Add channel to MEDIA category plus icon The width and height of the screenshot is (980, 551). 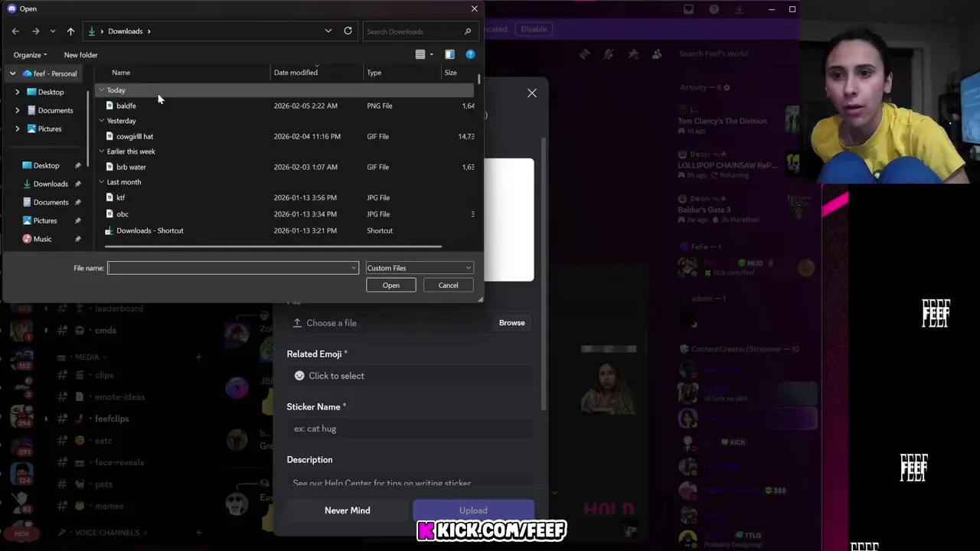click(198, 357)
